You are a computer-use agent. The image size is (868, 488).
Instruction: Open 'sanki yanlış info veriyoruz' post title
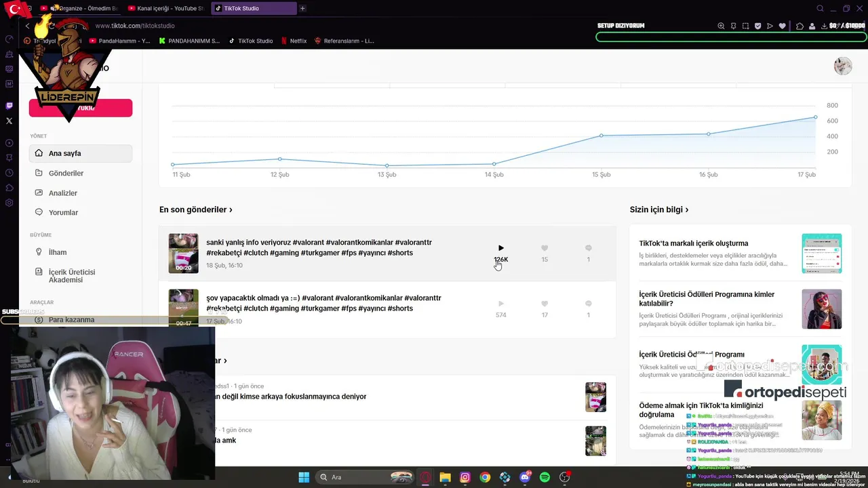[319, 247]
